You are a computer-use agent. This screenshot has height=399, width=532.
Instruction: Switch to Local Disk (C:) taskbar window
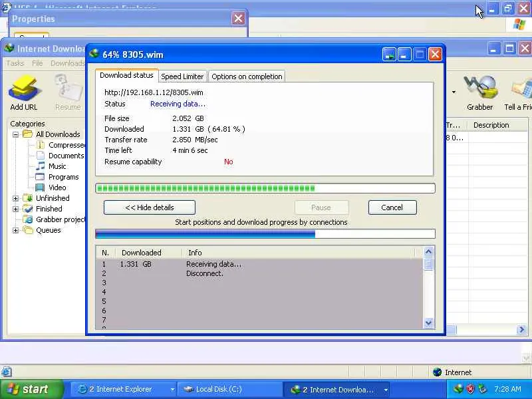[229, 389]
